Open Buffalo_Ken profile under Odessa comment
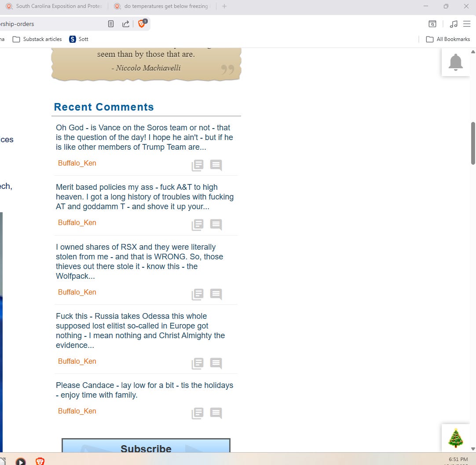Viewport: 476px width, 465px height. [77, 362]
